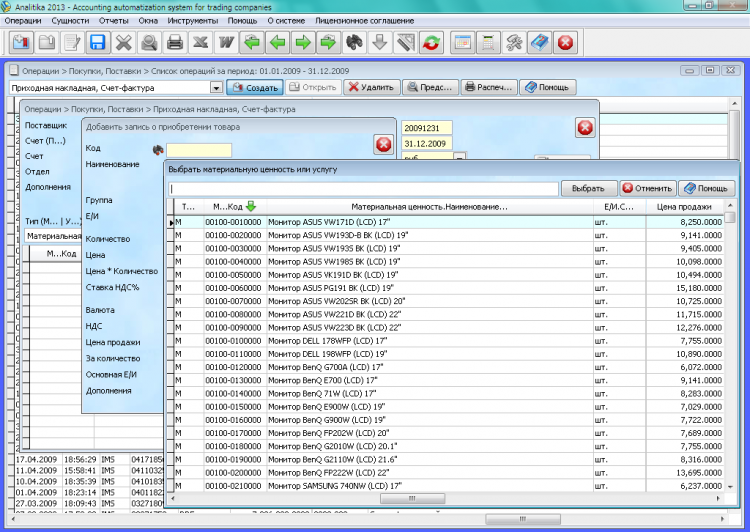Image resolution: width=750 pixels, height=532 pixels.
Task: Click the Excel export icon
Action: tap(201, 43)
